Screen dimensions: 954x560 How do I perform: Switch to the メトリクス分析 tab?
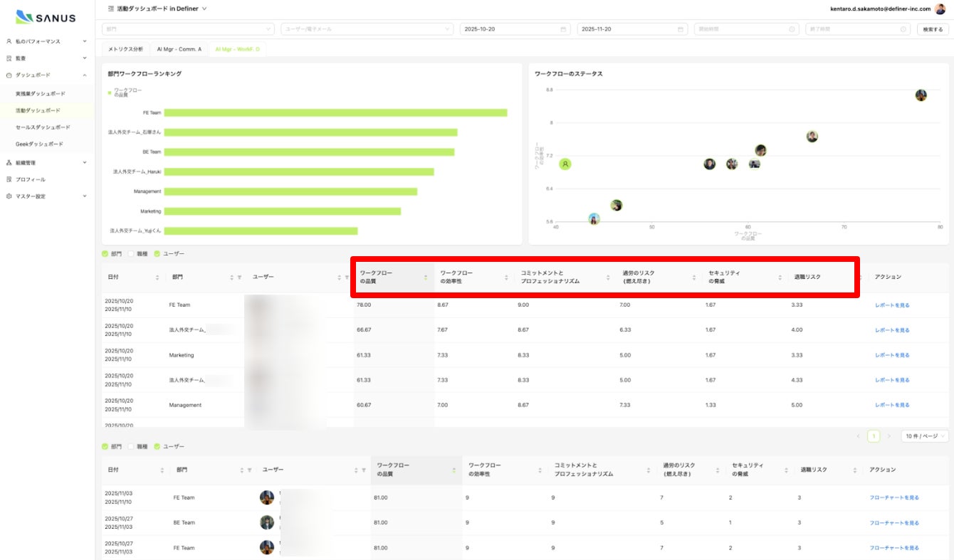click(x=125, y=49)
